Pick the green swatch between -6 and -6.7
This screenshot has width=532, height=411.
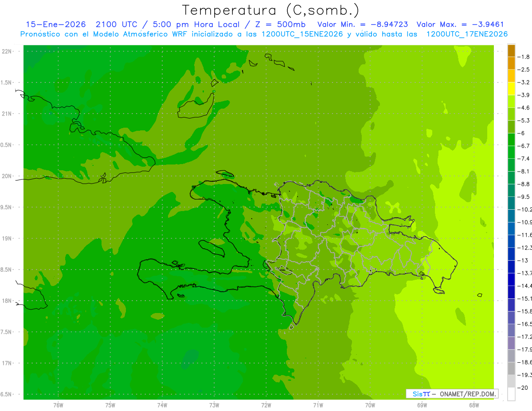511,140
